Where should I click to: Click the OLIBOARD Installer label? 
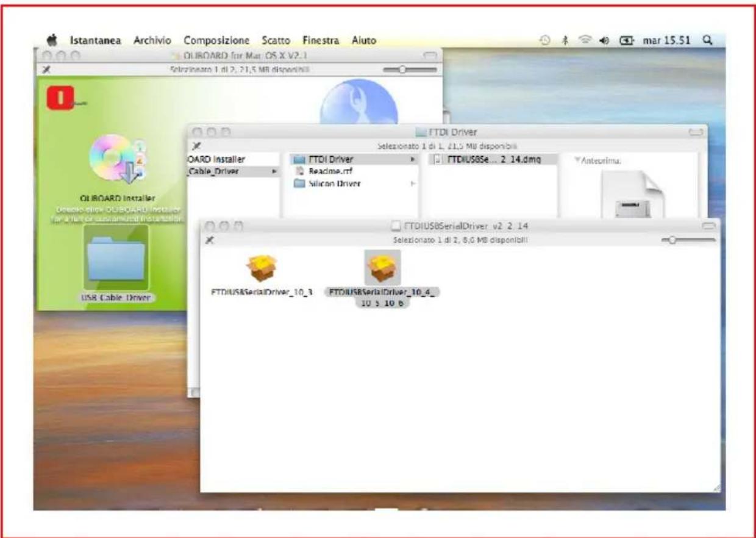tap(118, 199)
